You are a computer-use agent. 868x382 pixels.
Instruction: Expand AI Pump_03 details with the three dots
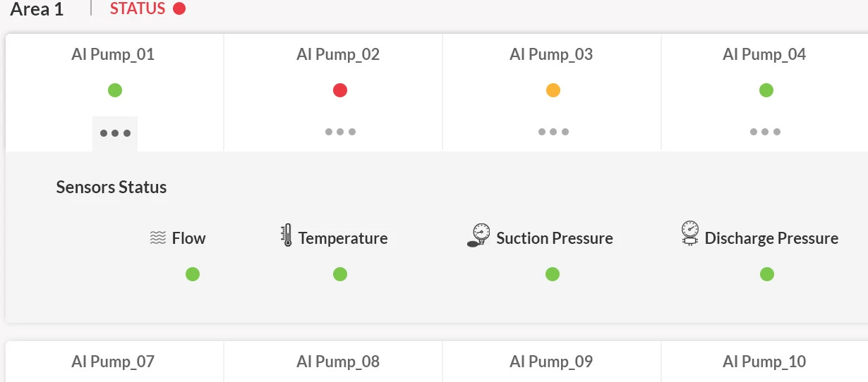coord(553,132)
